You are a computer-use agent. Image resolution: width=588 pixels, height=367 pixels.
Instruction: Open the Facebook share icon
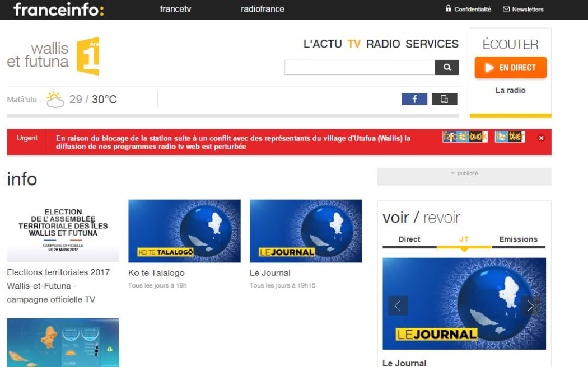click(414, 99)
